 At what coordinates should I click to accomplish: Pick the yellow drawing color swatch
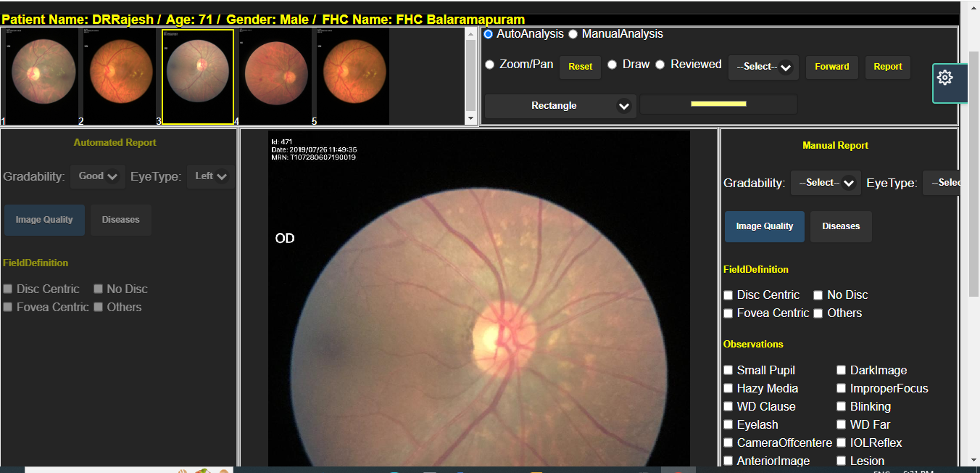click(x=718, y=104)
